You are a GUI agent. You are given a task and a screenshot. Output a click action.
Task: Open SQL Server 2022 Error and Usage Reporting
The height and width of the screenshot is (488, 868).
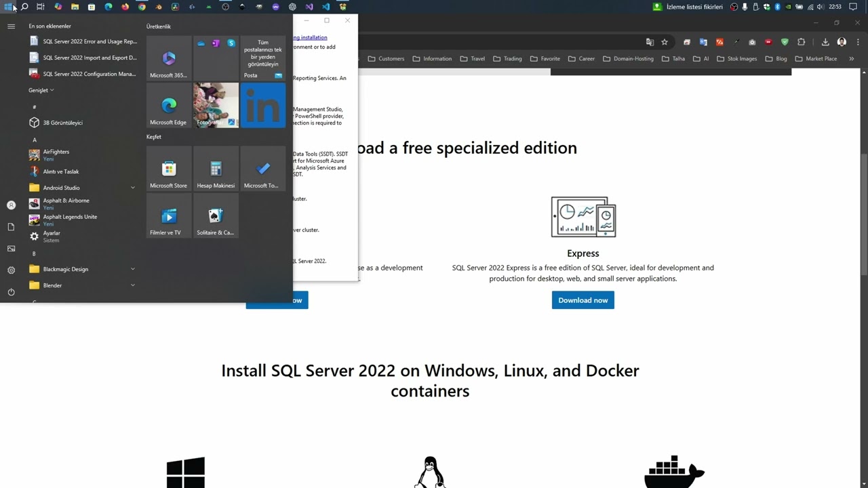[x=83, y=41]
